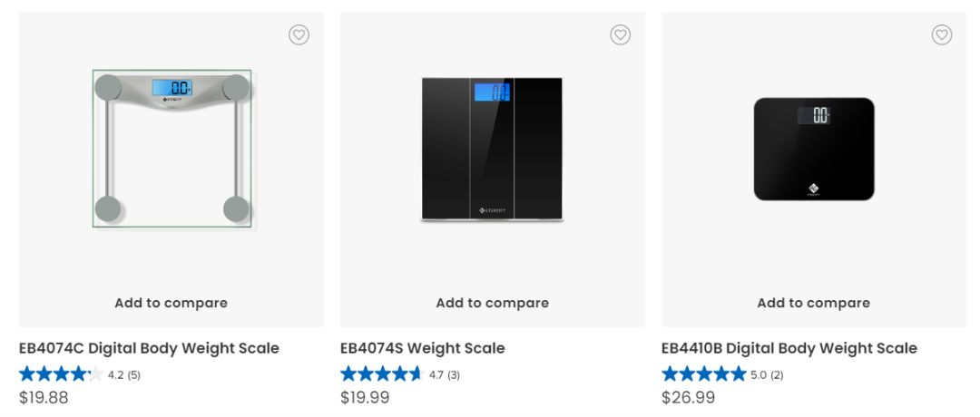The width and height of the screenshot is (980, 417).
Task: Favorite the EB4074C scale with heart icon
Action: coord(299,34)
